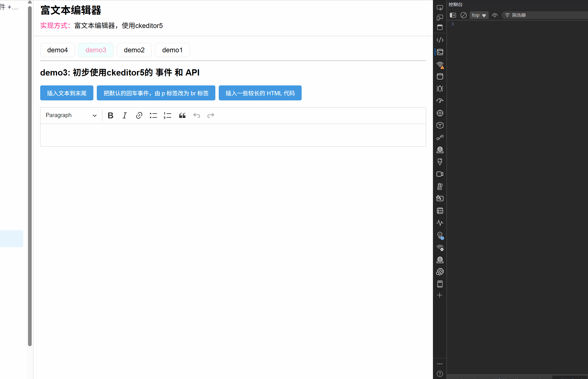The width and height of the screenshot is (588, 379).
Task: Clear the console with the ban icon
Action: coord(463,15)
